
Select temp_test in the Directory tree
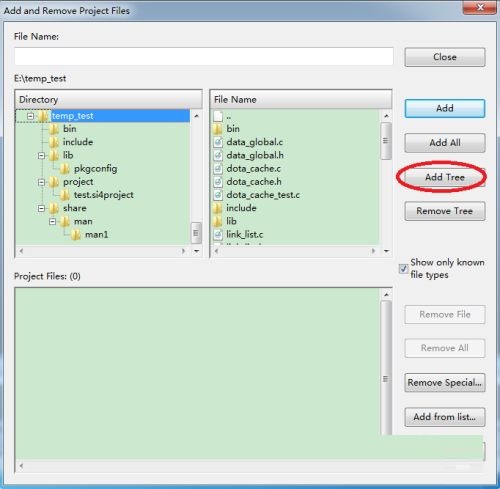(x=72, y=116)
